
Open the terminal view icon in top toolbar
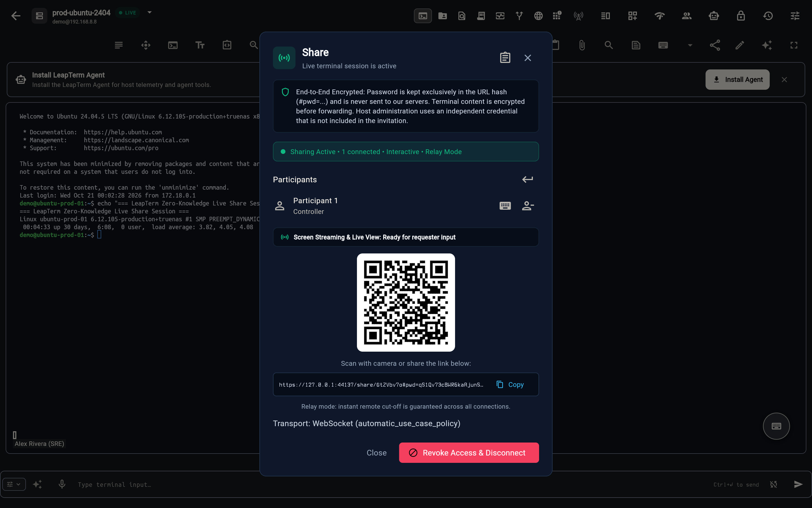423,16
